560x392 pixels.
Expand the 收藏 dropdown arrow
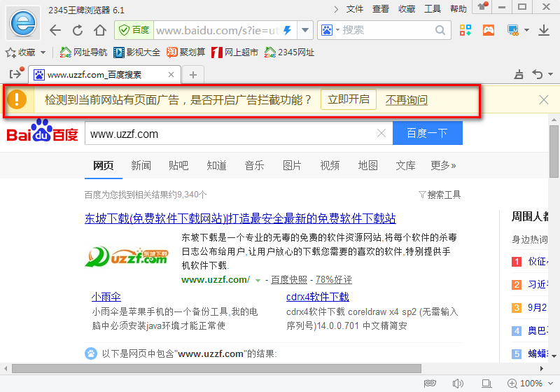(43, 52)
